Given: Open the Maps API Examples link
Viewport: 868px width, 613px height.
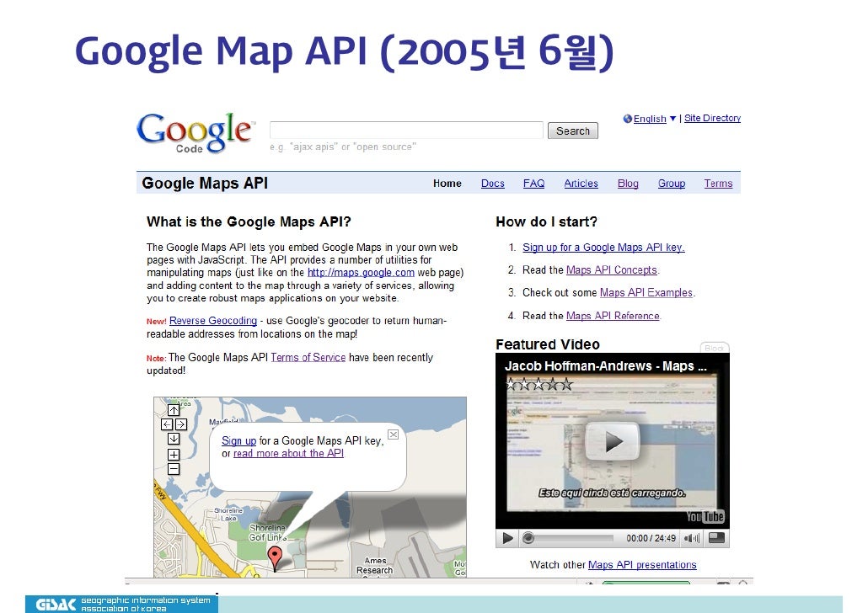Looking at the screenshot, I should click(x=646, y=292).
